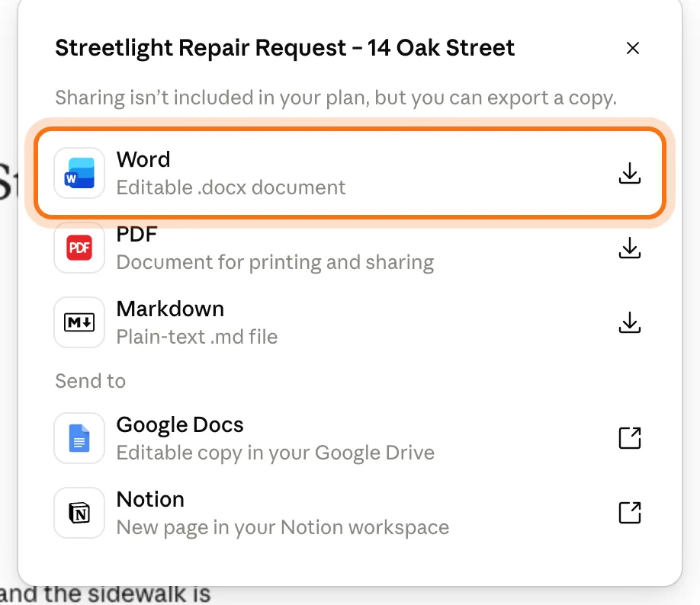The image size is (700, 605).
Task: Click 'Editable .docx document' description
Action: tap(231, 187)
